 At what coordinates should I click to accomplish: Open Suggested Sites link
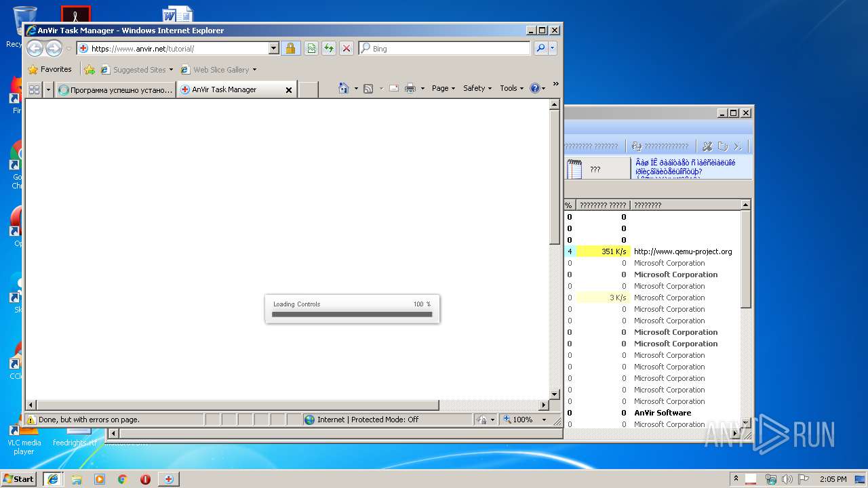point(137,69)
